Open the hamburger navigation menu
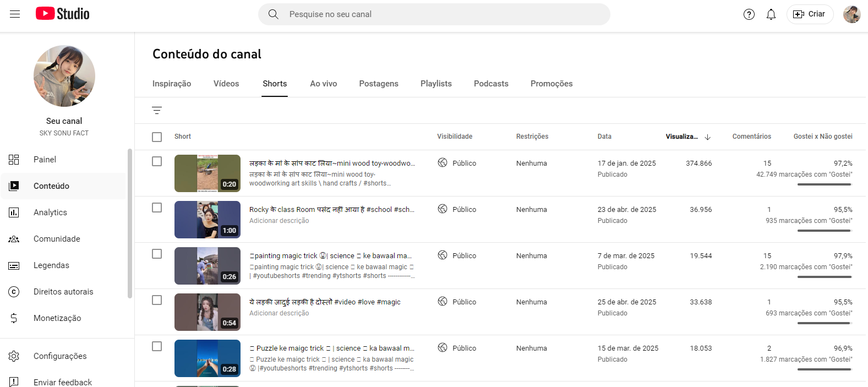Screen dimensions: 868x387 pyautogui.click(x=15, y=14)
